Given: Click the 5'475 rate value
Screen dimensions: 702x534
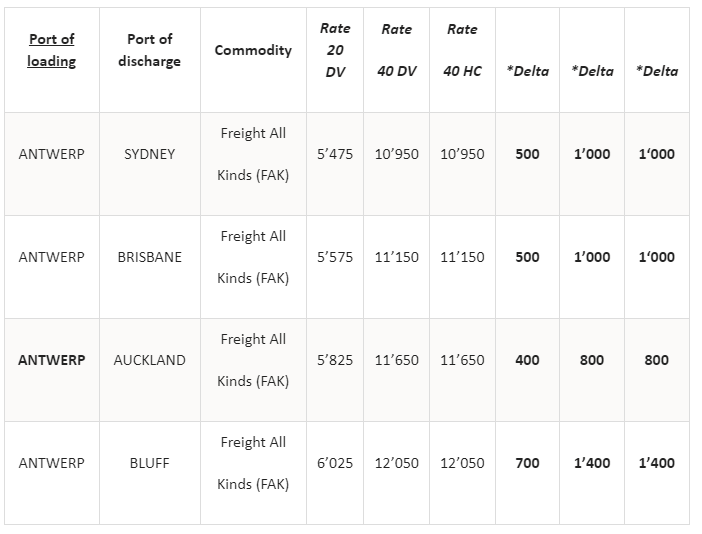Looking at the screenshot, I should tap(335, 154).
